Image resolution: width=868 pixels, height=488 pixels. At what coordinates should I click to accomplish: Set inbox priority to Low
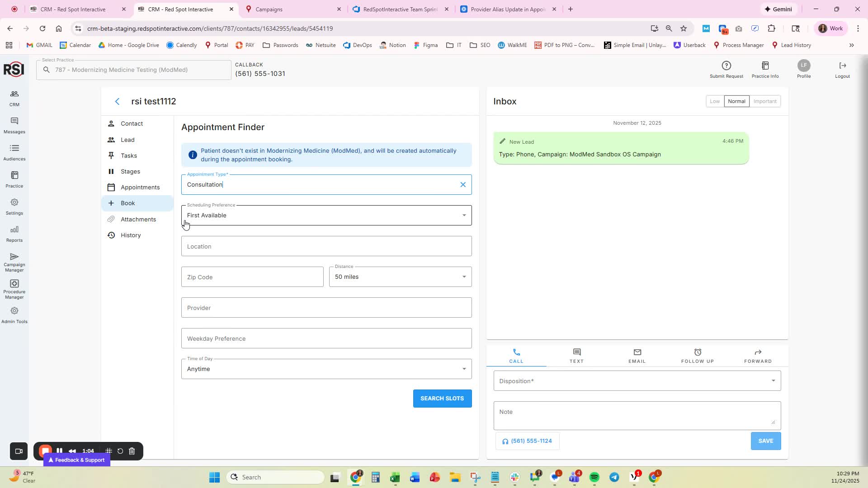point(714,101)
